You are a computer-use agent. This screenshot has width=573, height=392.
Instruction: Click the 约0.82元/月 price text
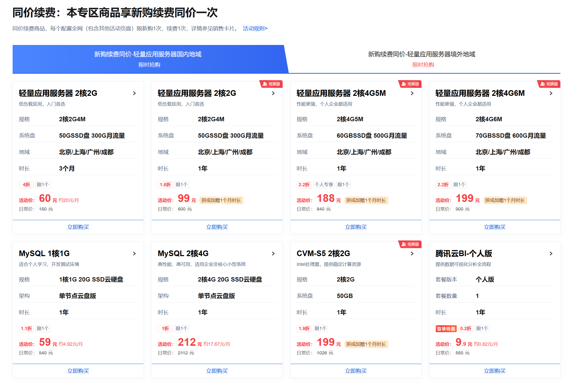coord(486,344)
